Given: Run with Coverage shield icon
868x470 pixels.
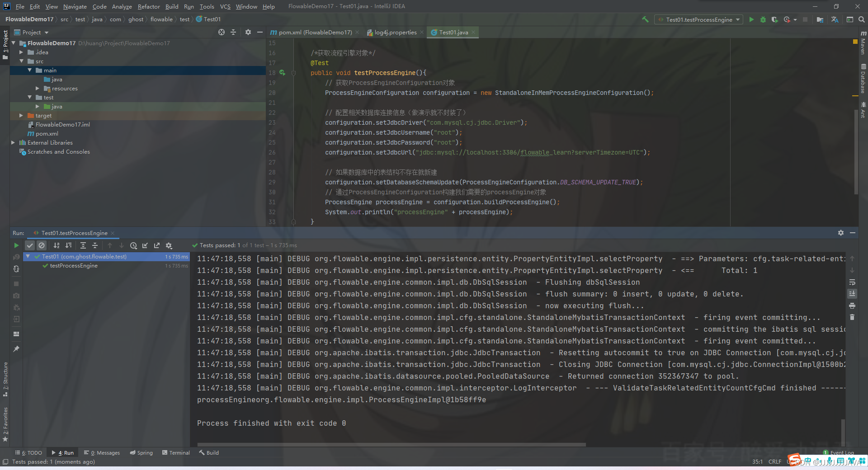Looking at the screenshot, I should 774,19.
